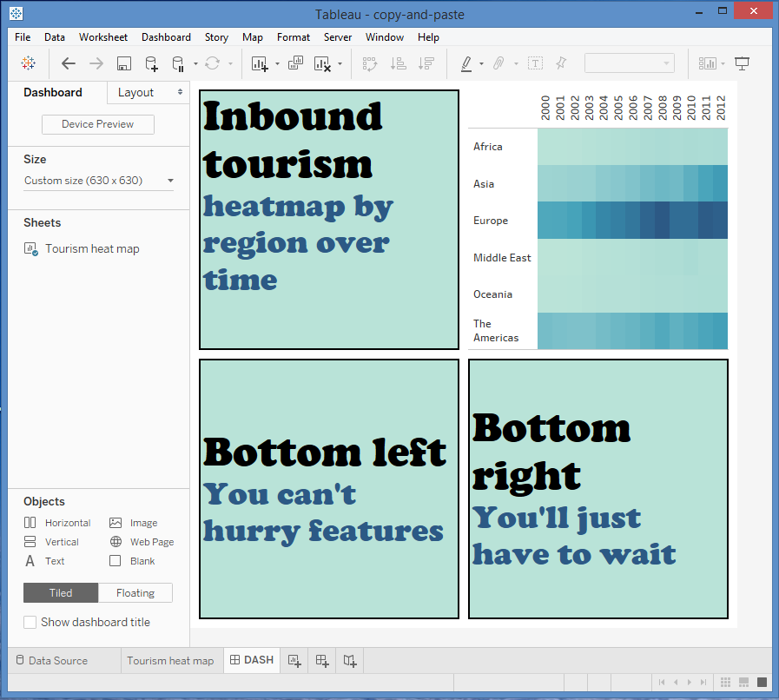This screenshot has width=779, height=700.
Task: Switch layout mode to Floating
Action: [135, 593]
